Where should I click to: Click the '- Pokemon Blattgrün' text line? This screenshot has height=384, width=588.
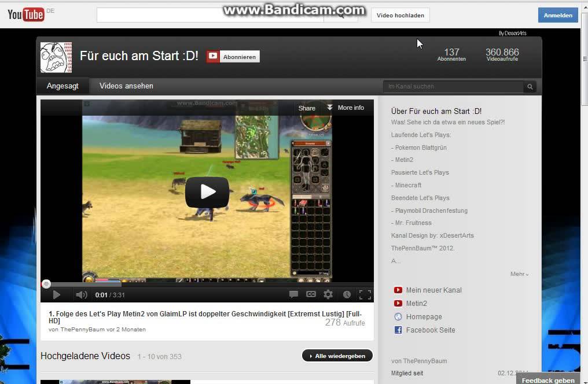point(419,147)
